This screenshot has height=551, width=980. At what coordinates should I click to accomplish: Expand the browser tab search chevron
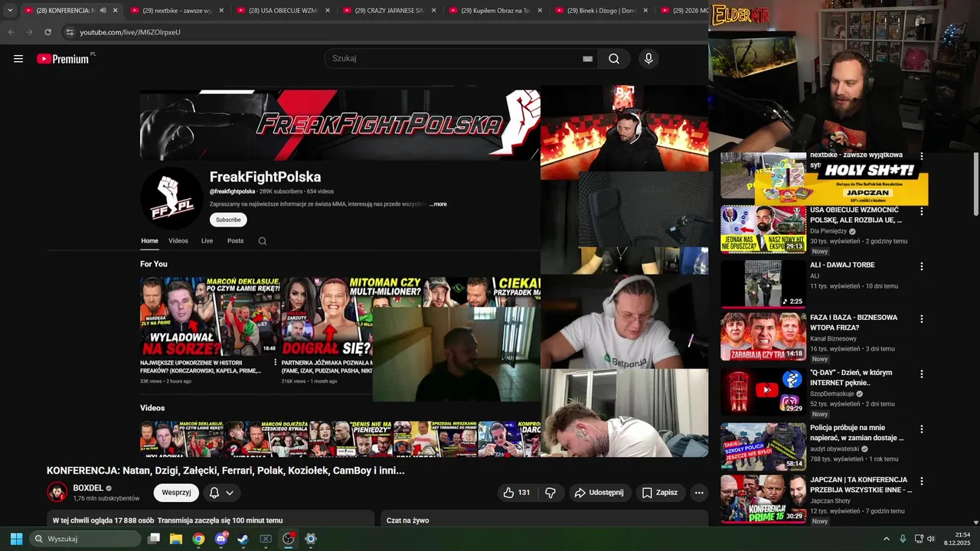(x=10, y=11)
